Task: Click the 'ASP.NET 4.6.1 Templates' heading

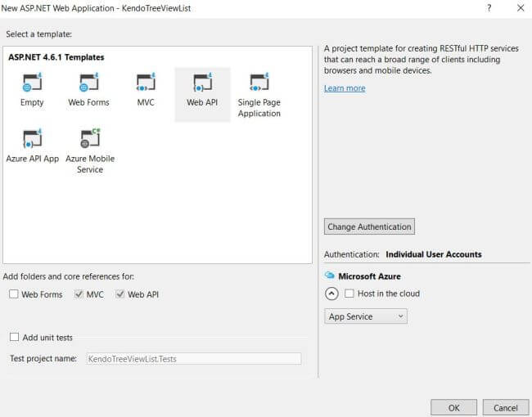Action: tap(56, 57)
